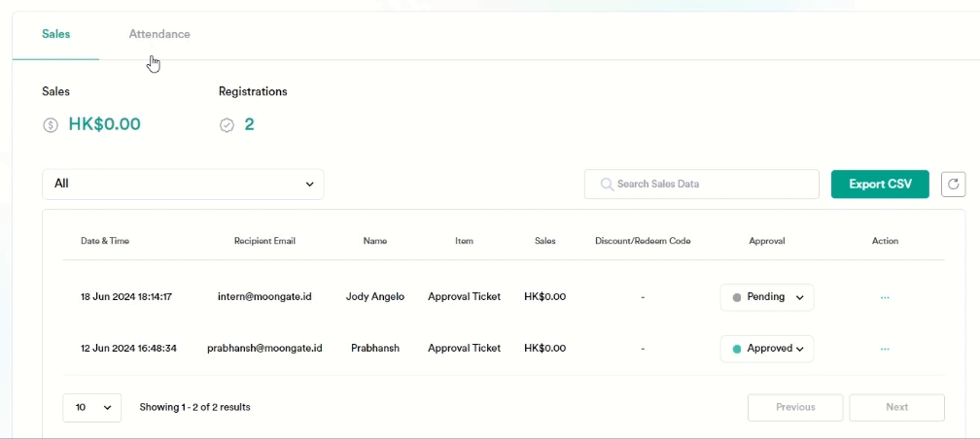This screenshot has width=980, height=439.
Task: Sort by the Date & Time column header
Action: pyautogui.click(x=104, y=241)
